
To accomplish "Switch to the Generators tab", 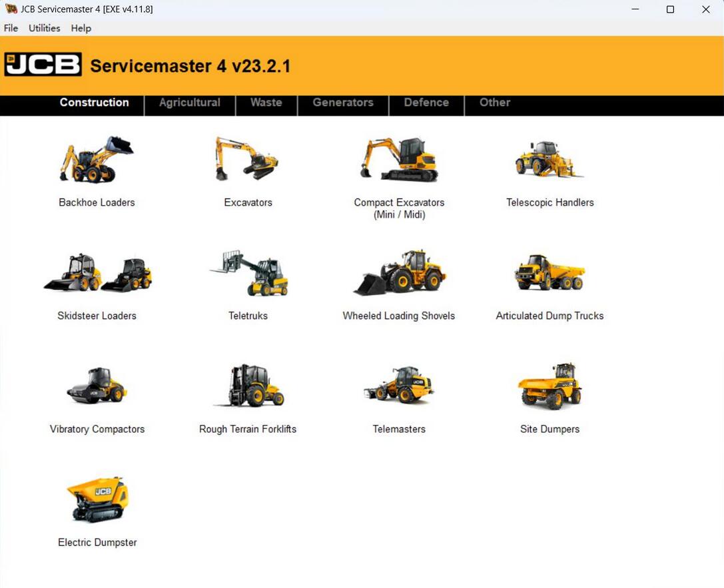I will (x=343, y=103).
